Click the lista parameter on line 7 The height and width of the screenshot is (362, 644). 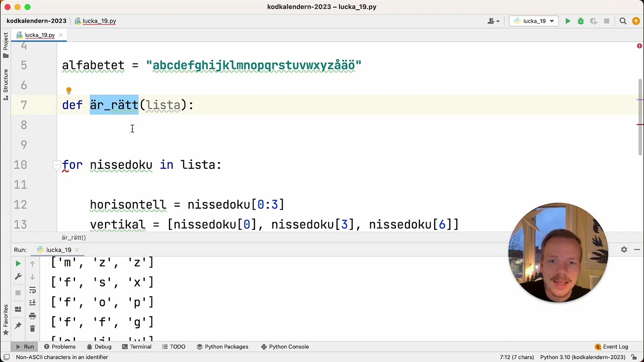163,105
